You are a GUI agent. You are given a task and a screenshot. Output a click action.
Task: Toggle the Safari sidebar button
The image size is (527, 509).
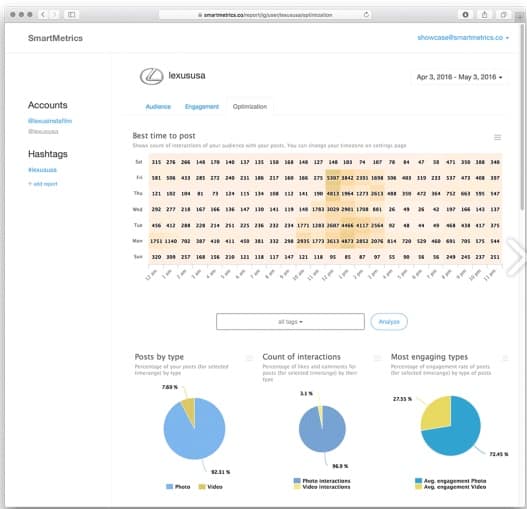[72, 14]
